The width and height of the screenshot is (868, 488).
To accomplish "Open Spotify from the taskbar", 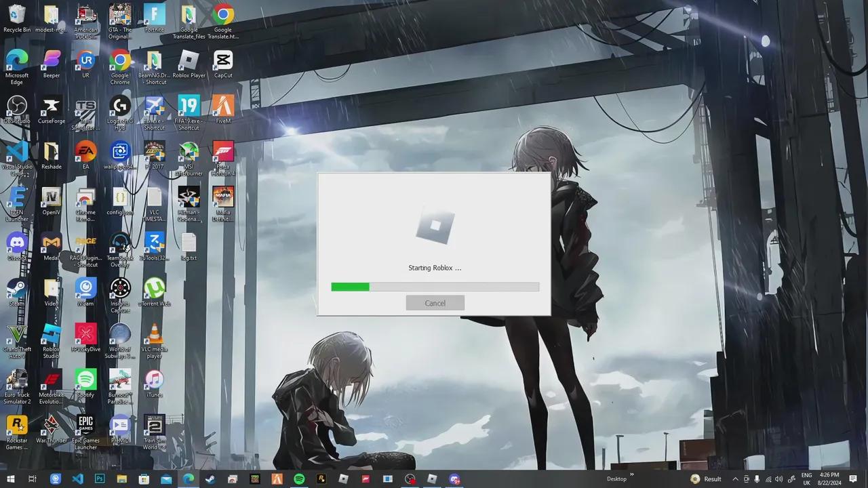I will (299, 479).
